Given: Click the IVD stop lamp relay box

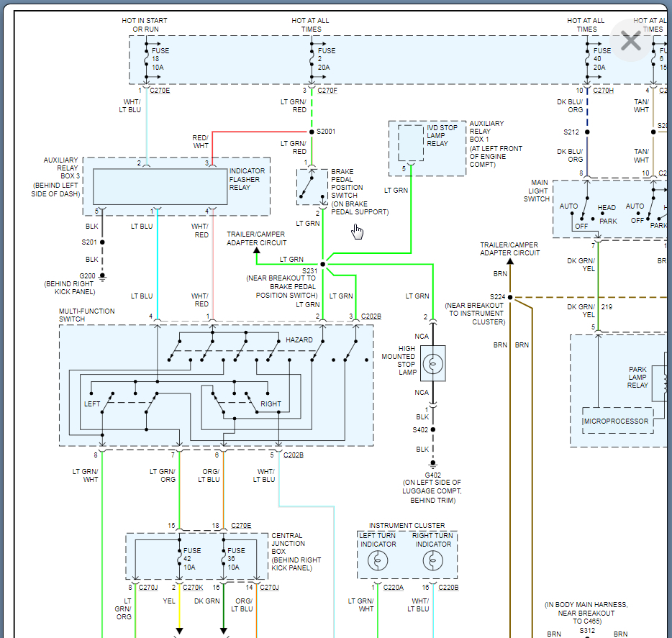Looking at the screenshot, I should pyautogui.click(x=411, y=143).
